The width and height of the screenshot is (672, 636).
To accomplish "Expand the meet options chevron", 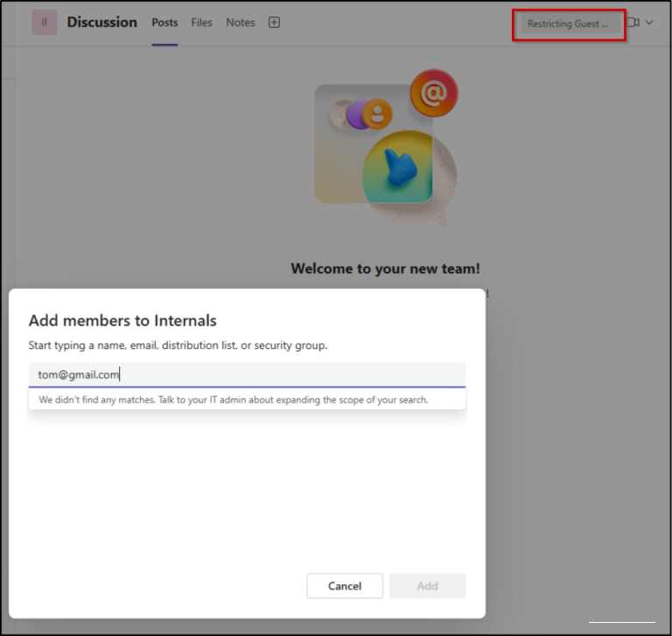I will click(x=649, y=22).
